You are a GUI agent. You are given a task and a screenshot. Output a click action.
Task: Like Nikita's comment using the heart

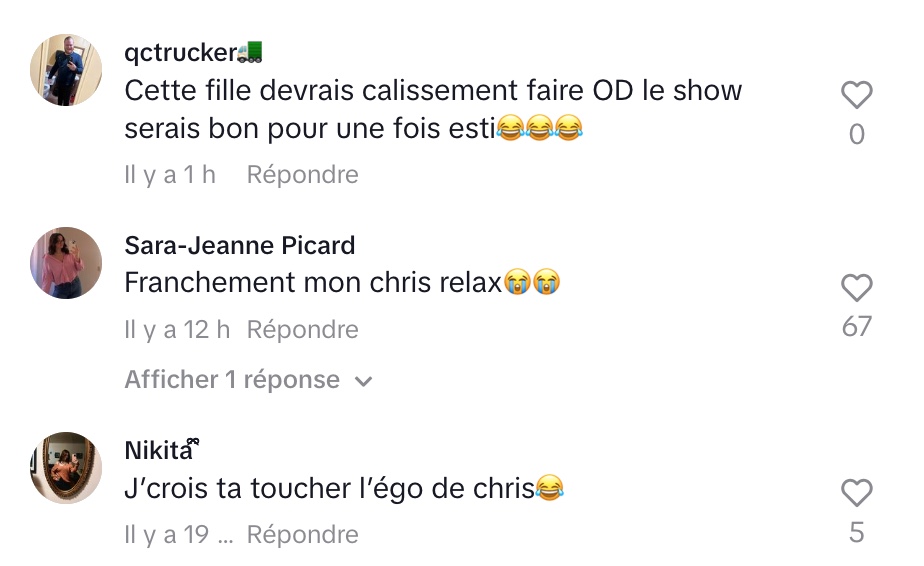point(856,493)
